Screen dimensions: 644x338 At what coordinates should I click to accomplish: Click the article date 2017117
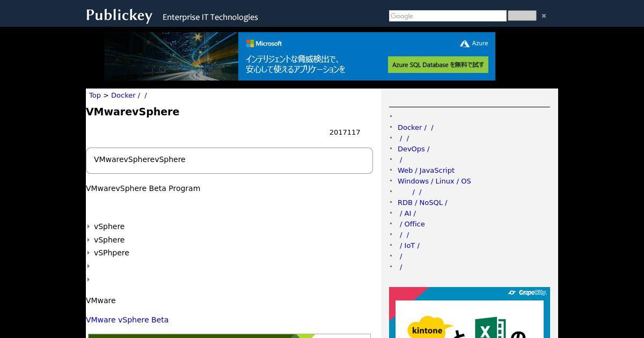coord(345,132)
